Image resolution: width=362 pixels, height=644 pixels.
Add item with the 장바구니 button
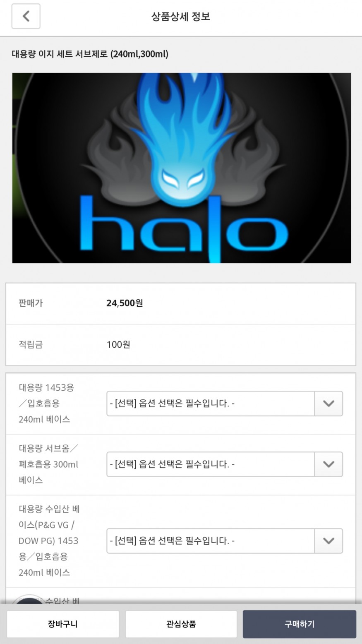click(x=63, y=624)
